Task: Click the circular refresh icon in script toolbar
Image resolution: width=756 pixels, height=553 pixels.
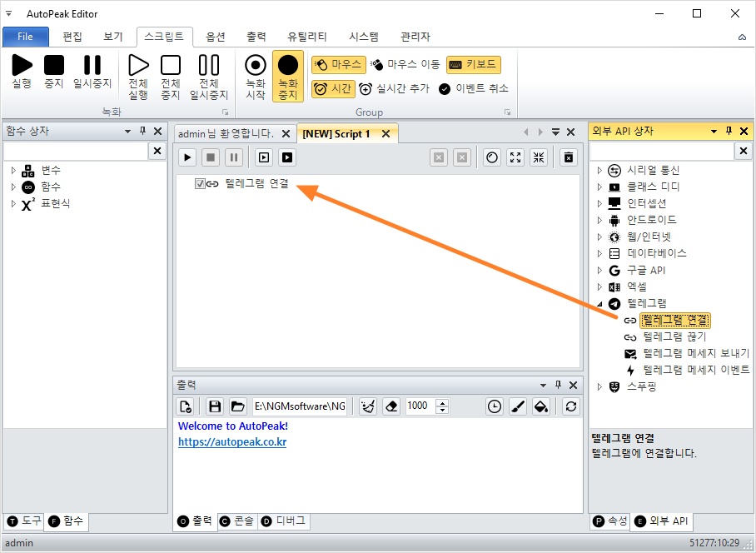Action: tap(492, 157)
